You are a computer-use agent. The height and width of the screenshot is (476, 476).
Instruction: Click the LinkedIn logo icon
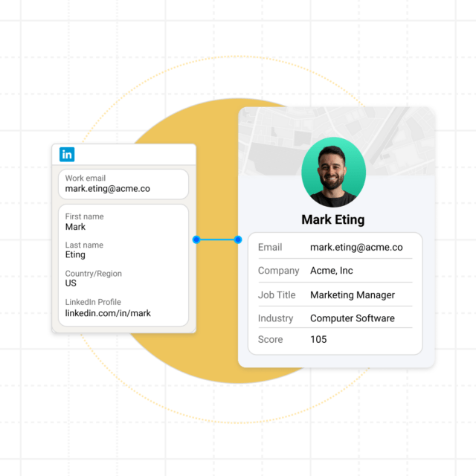pos(67,155)
